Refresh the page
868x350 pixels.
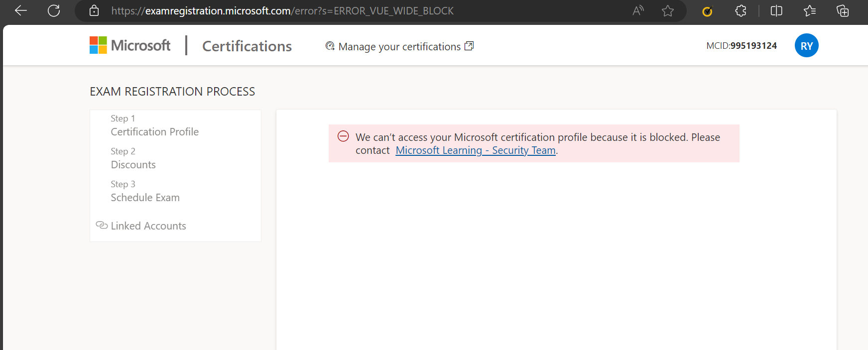point(54,10)
